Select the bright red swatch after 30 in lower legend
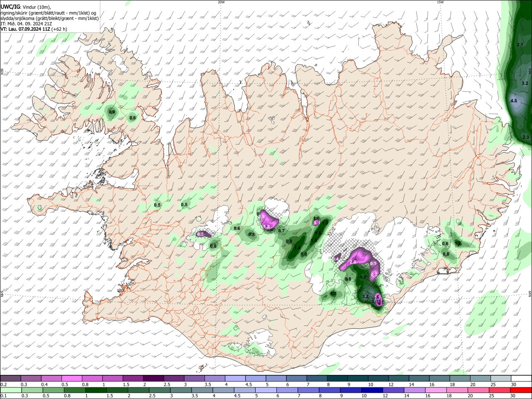The width and height of the screenshot is (532, 399). [x=520, y=390]
